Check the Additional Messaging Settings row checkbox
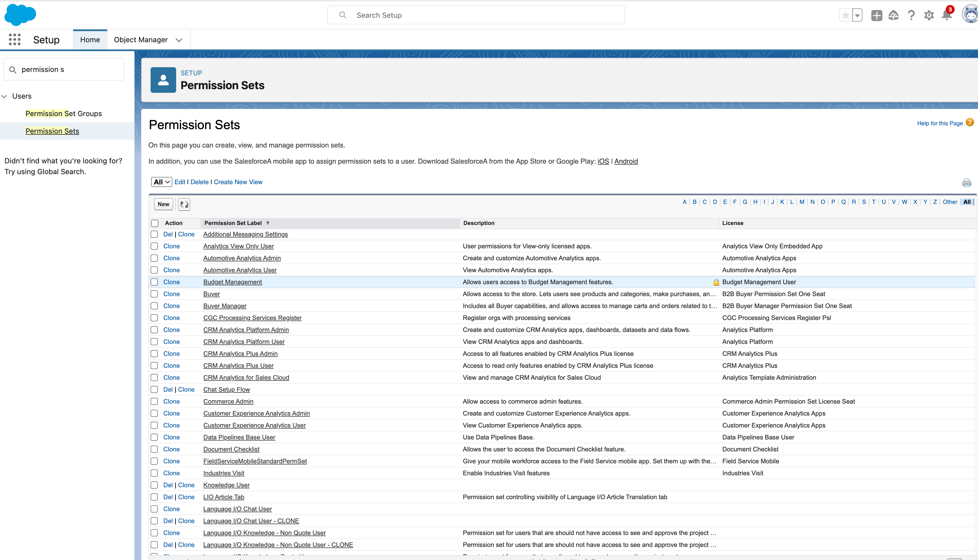Viewport: 978px width, 560px height. tap(154, 234)
